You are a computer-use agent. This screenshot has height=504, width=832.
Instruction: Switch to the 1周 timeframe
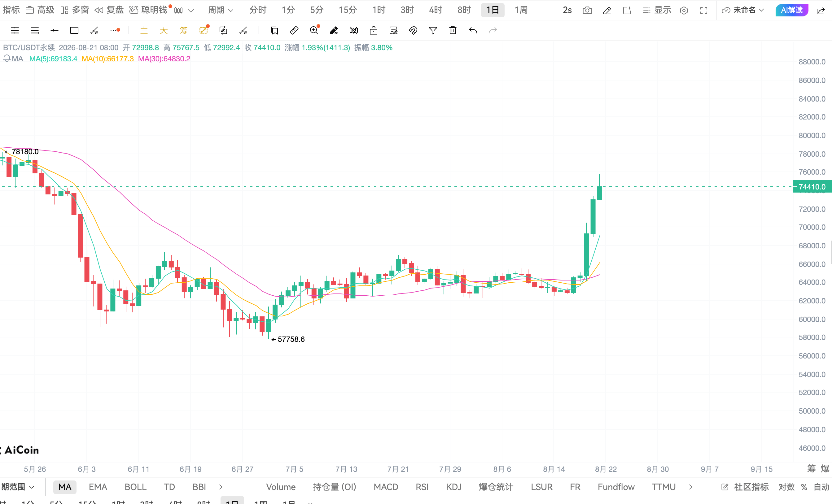(x=521, y=10)
